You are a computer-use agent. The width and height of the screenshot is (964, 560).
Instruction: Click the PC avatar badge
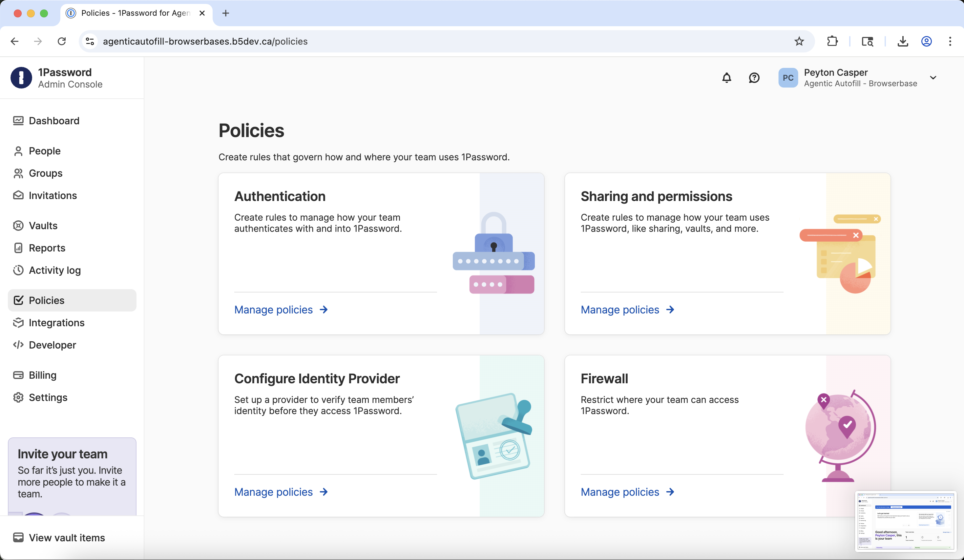pyautogui.click(x=788, y=78)
